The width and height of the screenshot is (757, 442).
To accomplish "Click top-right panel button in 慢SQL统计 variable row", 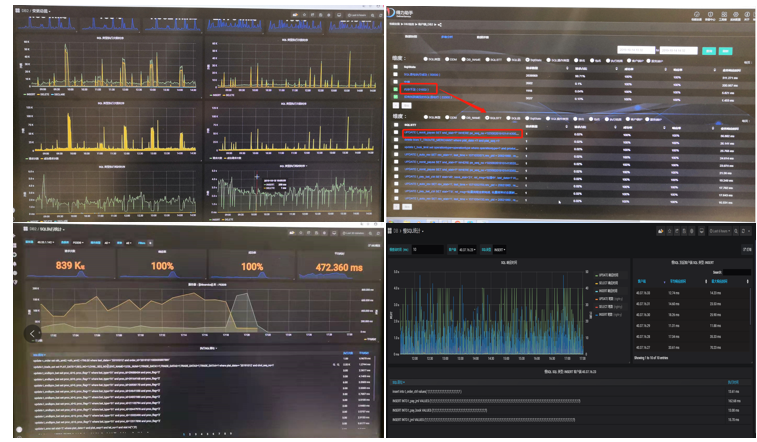I will pos(747,249).
